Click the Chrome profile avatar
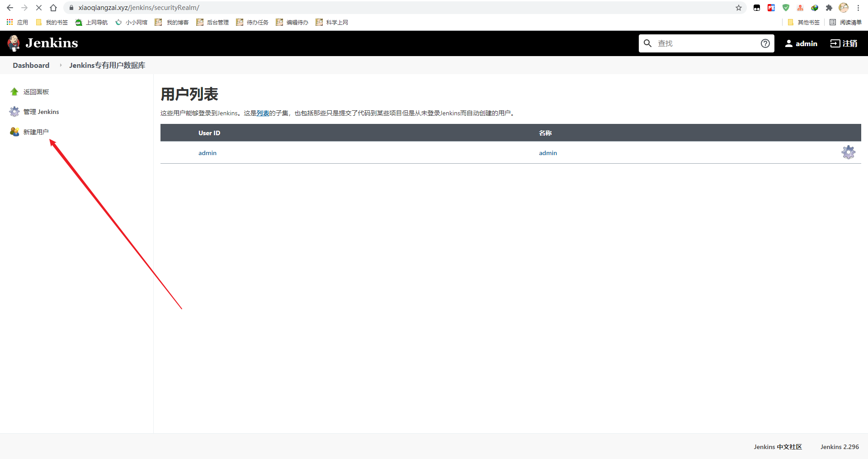 [x=844, y=8]
